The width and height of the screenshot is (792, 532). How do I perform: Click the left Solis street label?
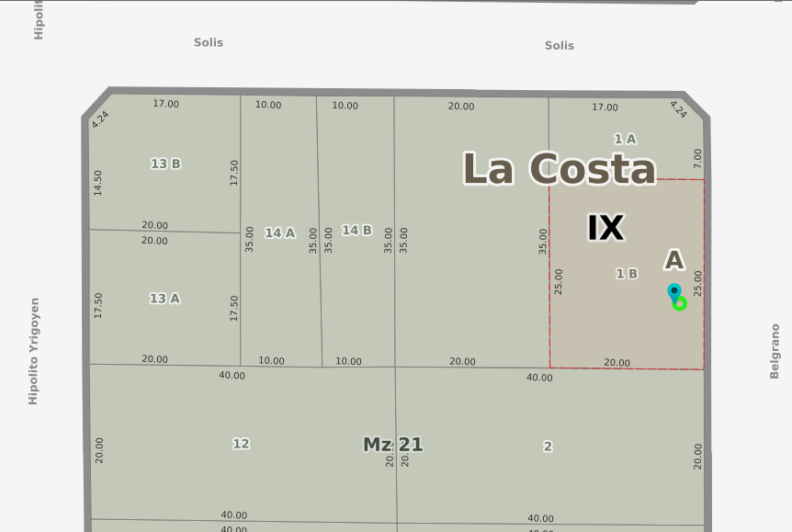point(209,42)
